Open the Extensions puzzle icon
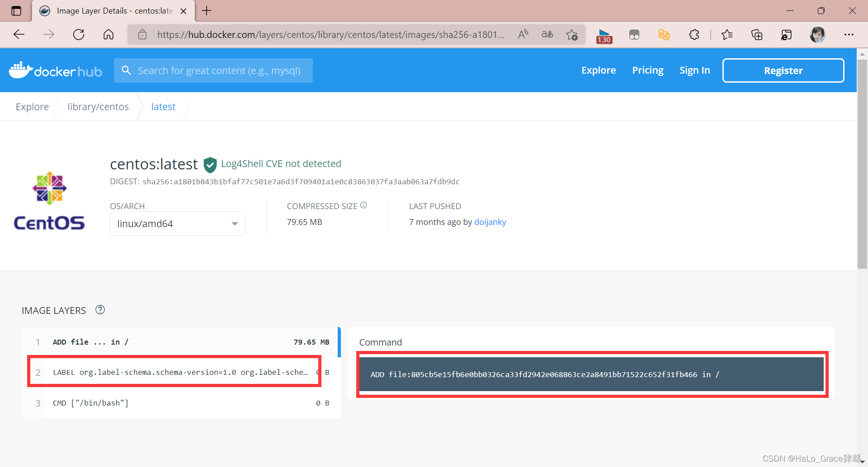The image size is (868, 467). (x=694, y=34)
